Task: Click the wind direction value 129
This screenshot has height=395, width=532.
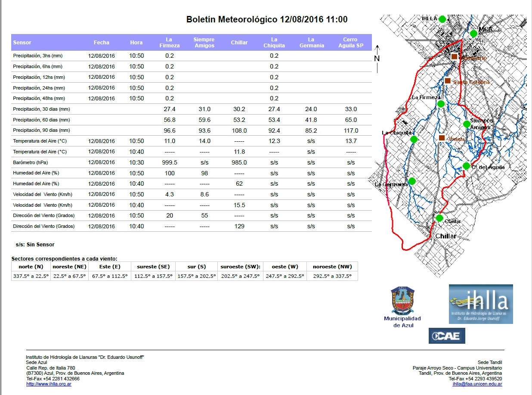Action: point(239,226)
